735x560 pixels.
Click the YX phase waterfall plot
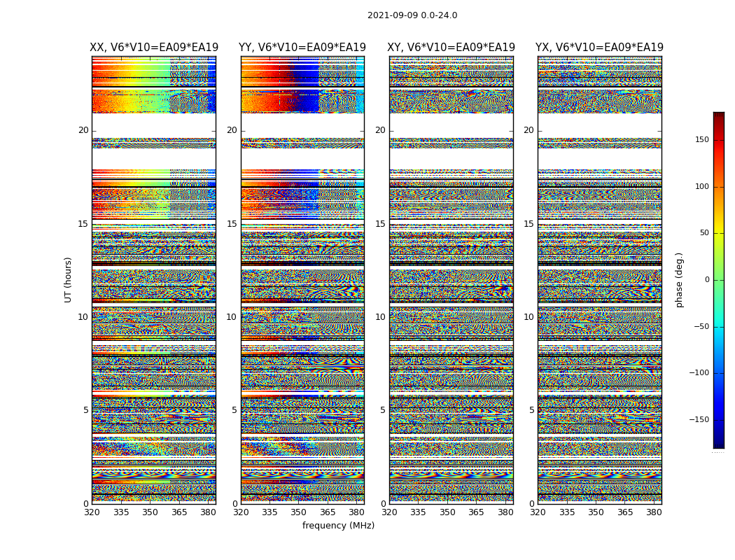point(600,280)
